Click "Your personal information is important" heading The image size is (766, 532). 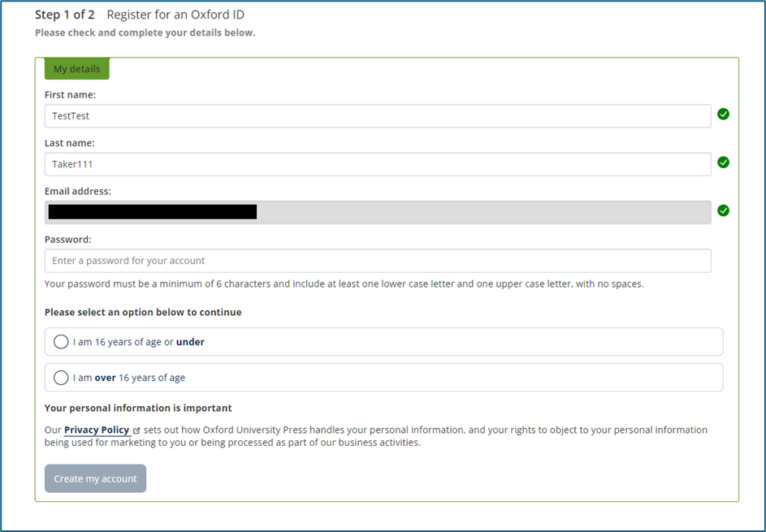(138, 408)
